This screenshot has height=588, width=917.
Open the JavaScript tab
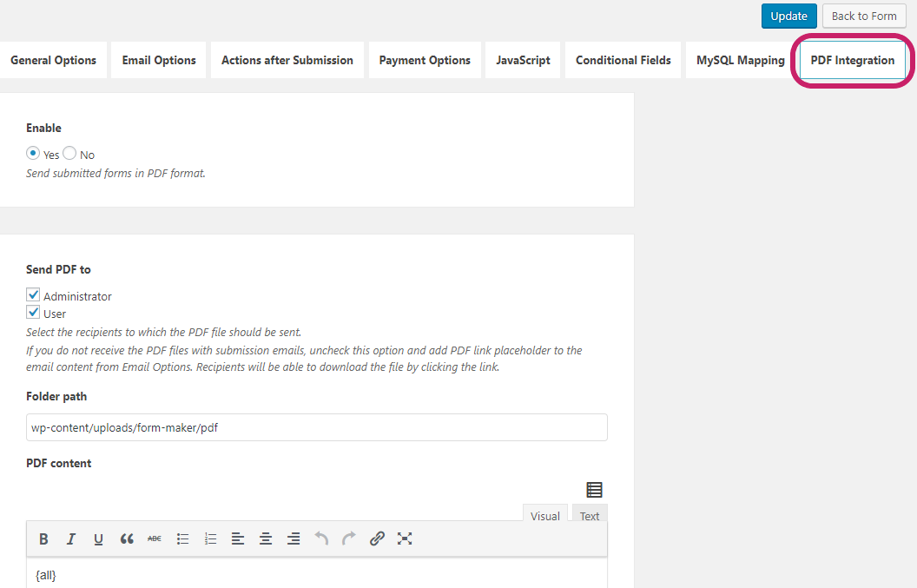[x=523, y=60]
